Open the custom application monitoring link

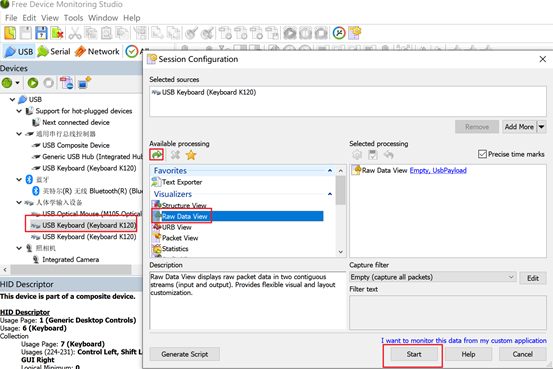coord(464,340)
